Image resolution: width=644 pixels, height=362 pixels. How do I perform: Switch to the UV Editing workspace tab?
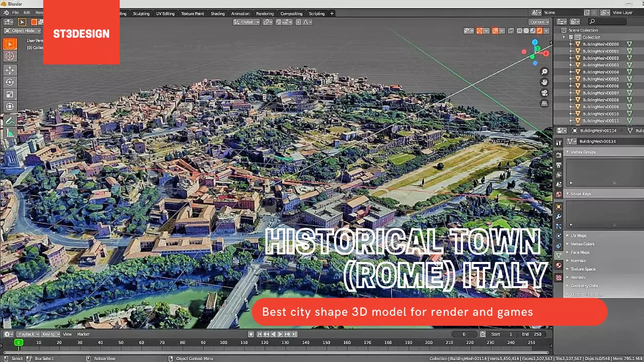[165, 14]
